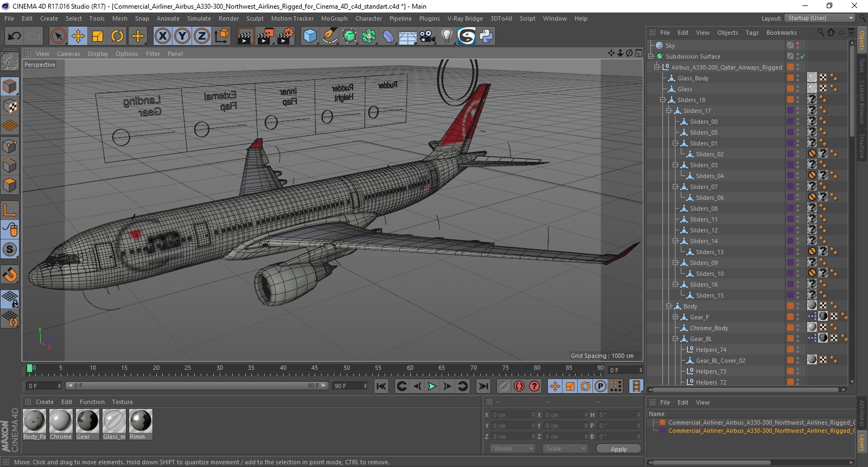Add a Light object
The image size is (868, 467).
(447, 36)
